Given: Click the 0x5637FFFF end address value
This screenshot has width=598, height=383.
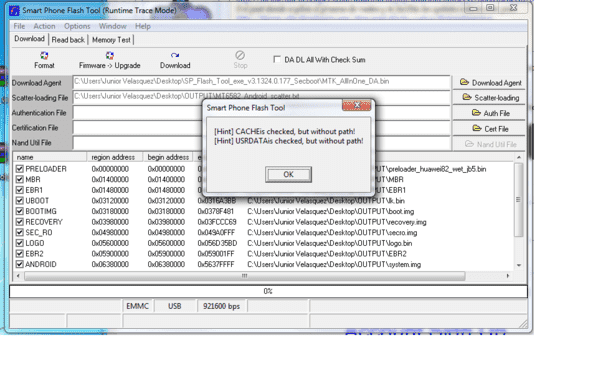Looking at the screenshot, I should [216, 264].
